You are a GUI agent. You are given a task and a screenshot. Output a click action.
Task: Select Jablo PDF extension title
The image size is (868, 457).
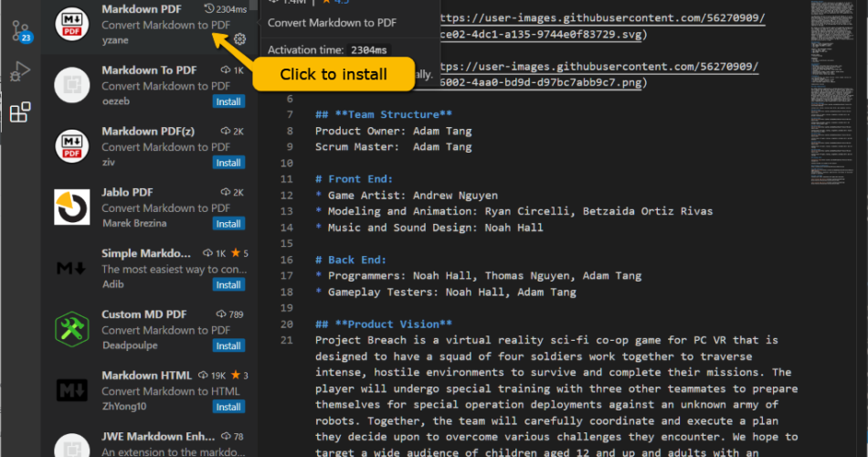coord(127,192)
